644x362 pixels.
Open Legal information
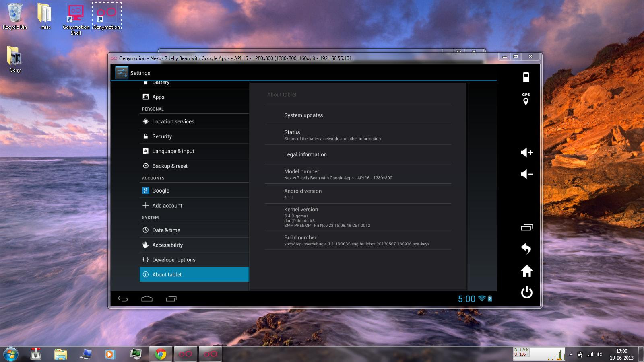358,154
